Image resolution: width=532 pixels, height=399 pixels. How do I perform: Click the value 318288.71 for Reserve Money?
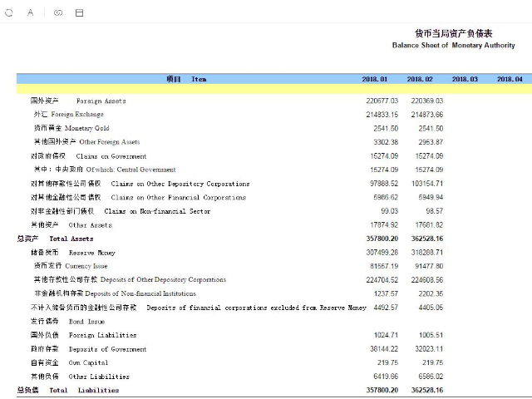pyautogui.click(x=427, y=253)
